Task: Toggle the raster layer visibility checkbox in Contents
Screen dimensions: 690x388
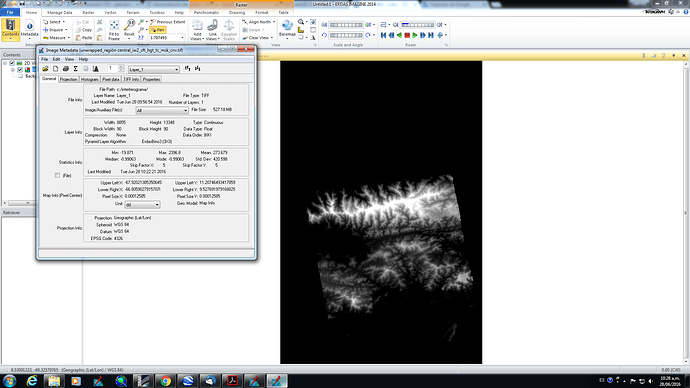Action: (x=20, y=70)
